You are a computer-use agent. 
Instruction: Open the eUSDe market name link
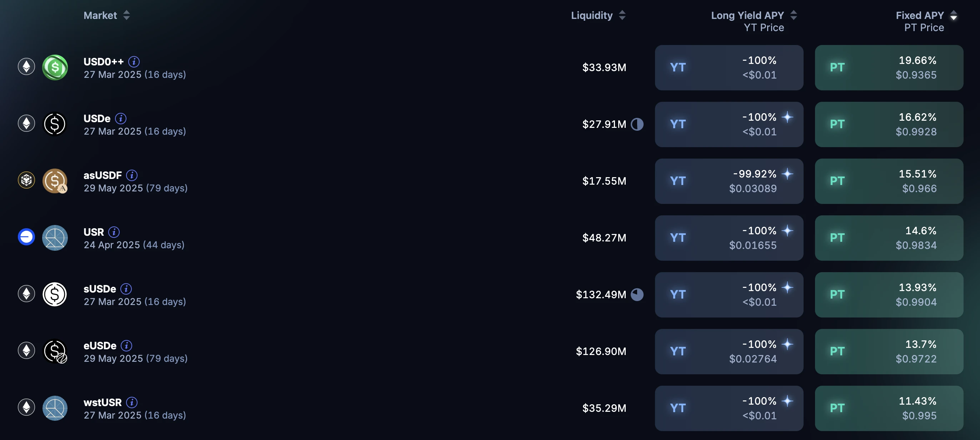point(100,346)
